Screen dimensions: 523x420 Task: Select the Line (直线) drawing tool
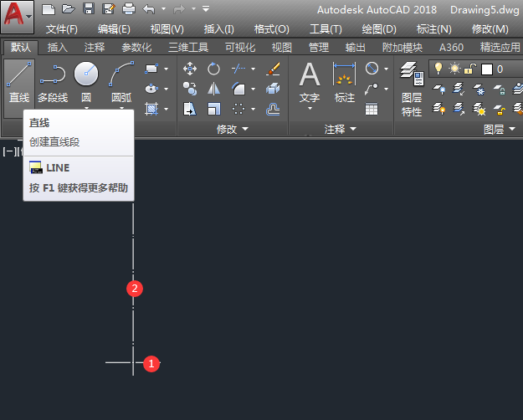18,81
